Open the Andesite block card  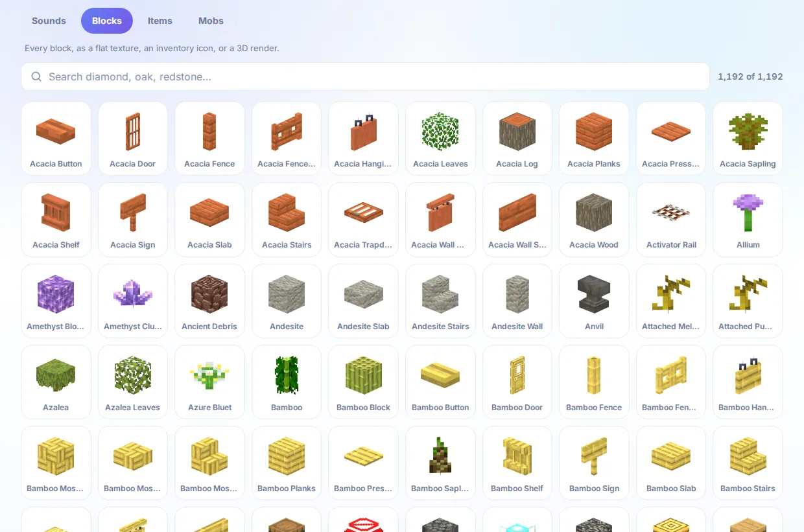287,301
